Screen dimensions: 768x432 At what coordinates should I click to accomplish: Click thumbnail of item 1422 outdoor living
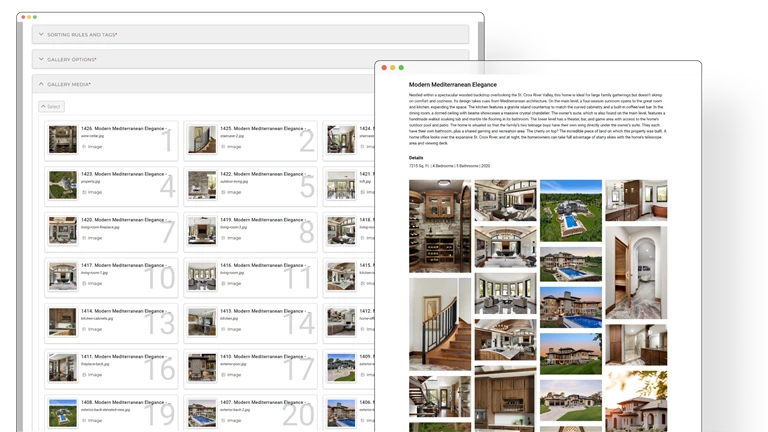pyautogui.click(x=202, y=185)
